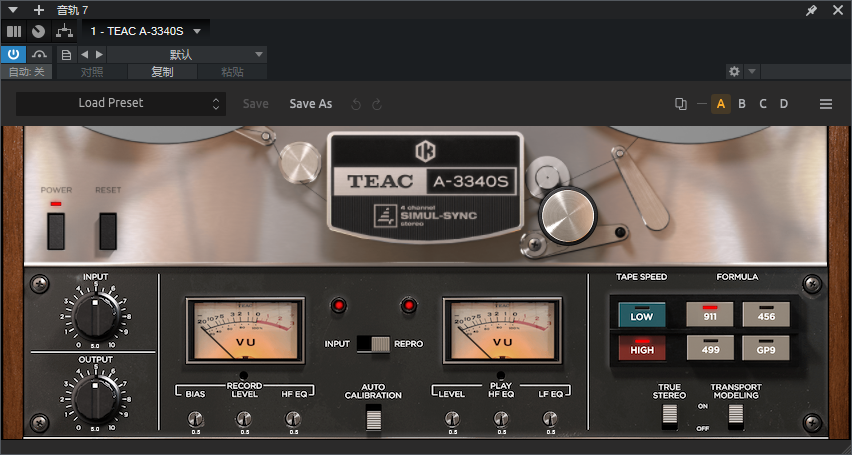Screen dimensions: 852x455
Task: Click the greyed Save button
Action: (x=255, y=104)
